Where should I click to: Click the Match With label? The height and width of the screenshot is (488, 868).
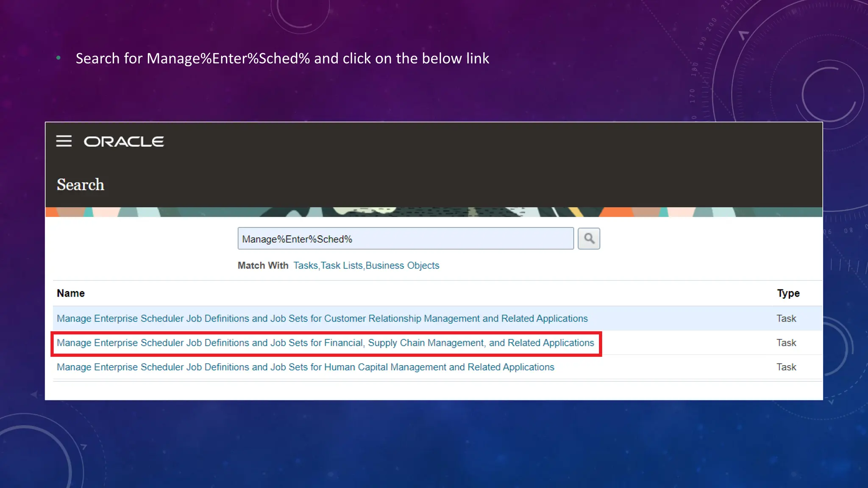pos(263,266)
